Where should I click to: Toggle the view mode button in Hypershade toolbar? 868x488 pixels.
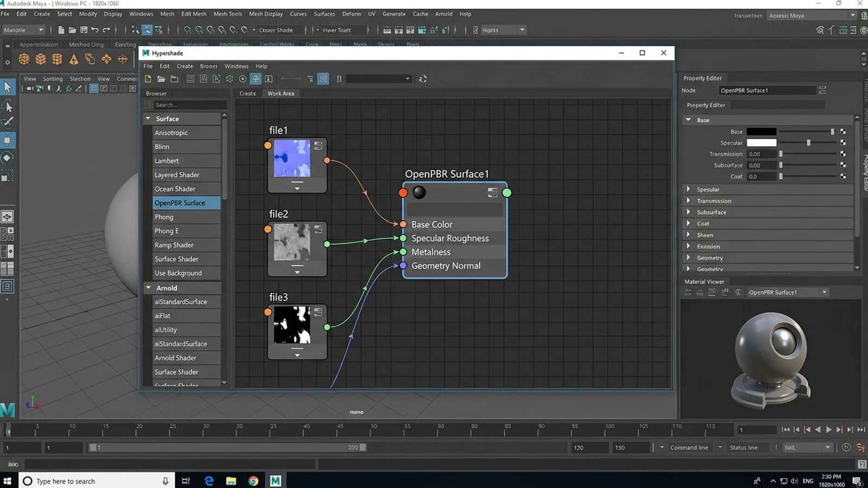[323, 79]
